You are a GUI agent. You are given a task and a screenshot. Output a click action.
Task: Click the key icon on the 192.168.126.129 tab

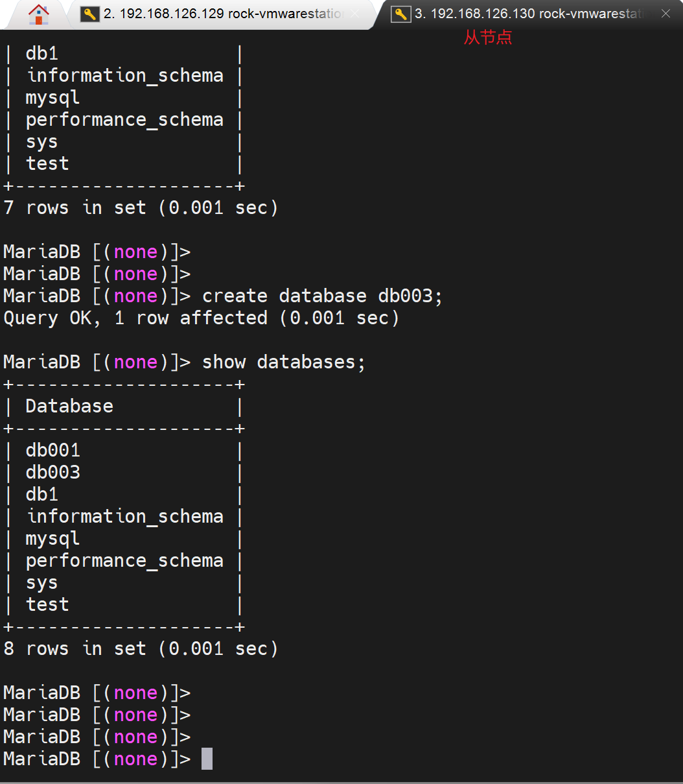click(x=89, y=14)
